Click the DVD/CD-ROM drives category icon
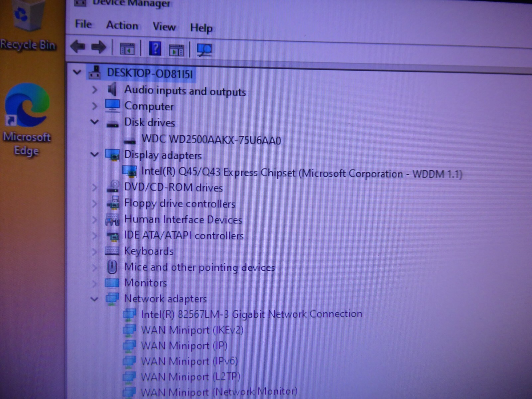The height and width of the screenshot is (399, 532). click(x=113, y=186)
